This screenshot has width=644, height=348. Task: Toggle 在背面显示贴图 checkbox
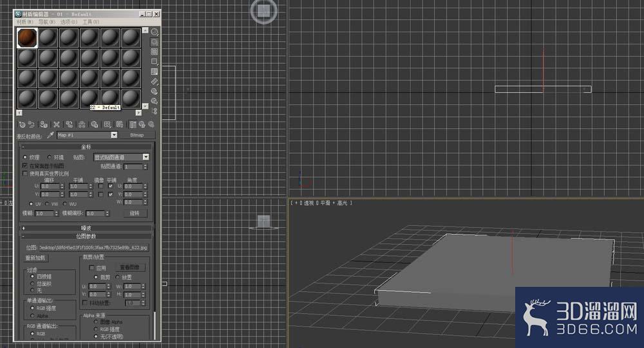(25, 166)
